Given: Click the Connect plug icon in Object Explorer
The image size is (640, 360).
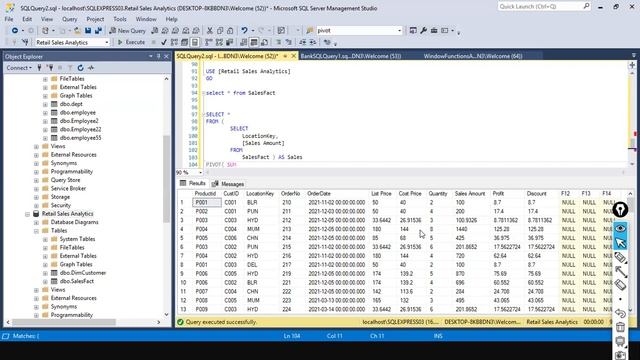Looking at the screenshot, I should (x=40, y=68).
